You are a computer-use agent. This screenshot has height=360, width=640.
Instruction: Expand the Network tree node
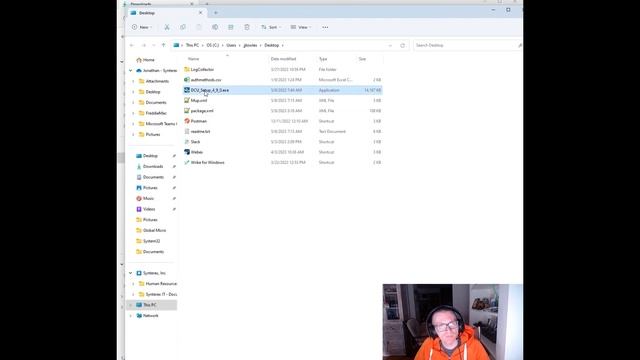click(x=131, y=316)
